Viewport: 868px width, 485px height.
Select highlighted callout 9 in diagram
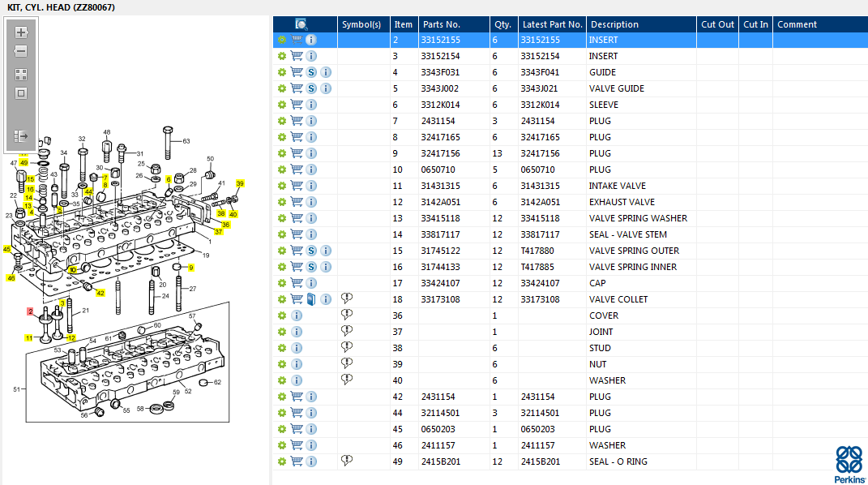(x=191, y=268)
